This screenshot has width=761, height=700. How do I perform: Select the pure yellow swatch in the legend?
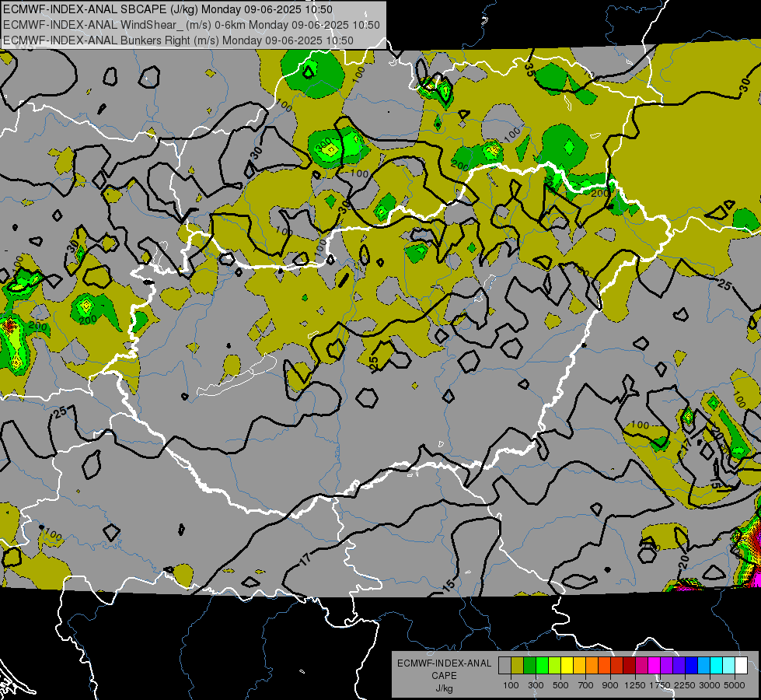coord(567,665)
